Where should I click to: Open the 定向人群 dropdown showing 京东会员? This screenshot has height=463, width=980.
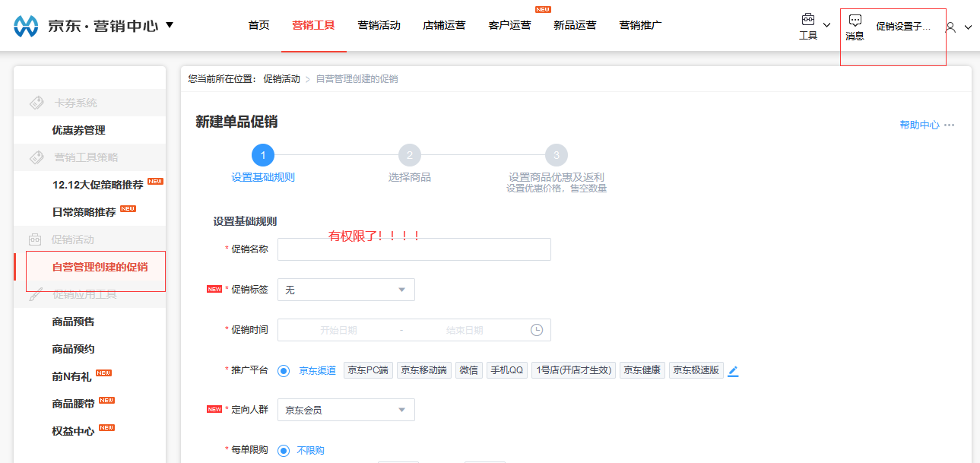pyautogui.click(x=346, y=410)
